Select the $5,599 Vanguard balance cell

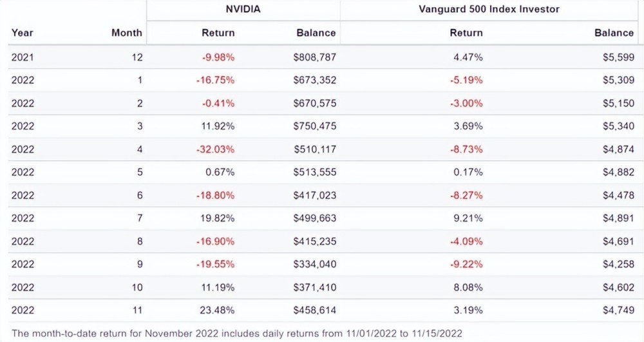[x=620, y=57]
